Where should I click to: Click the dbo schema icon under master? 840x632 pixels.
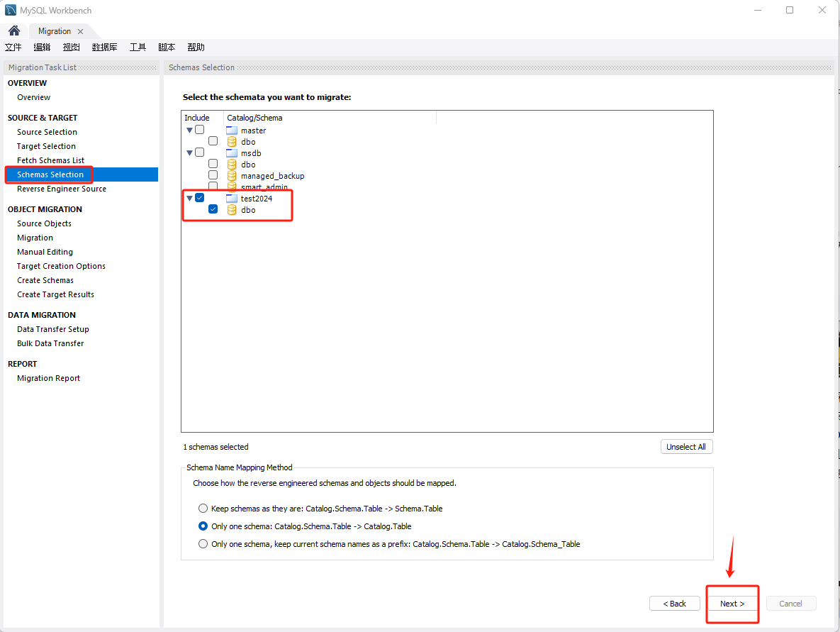[232, 142]
